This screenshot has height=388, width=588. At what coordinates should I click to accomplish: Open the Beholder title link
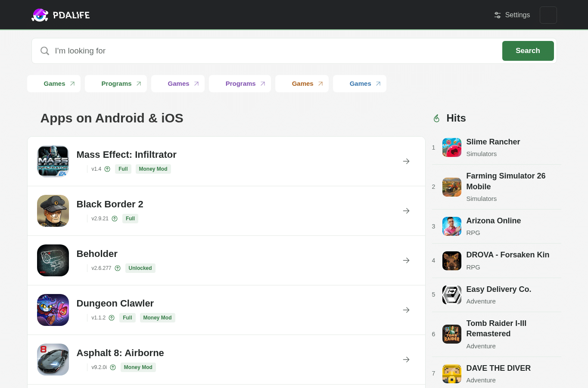97,253
